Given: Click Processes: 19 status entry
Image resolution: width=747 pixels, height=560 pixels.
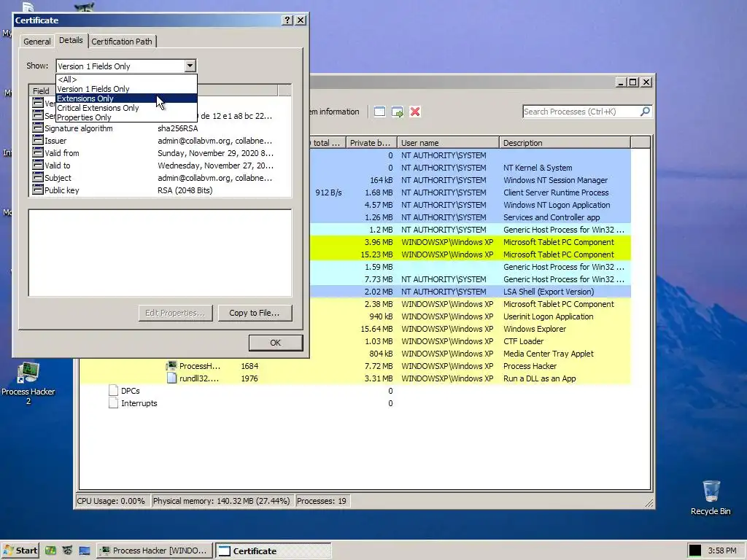Looking at the screenshot, I should tap(322, 501).
